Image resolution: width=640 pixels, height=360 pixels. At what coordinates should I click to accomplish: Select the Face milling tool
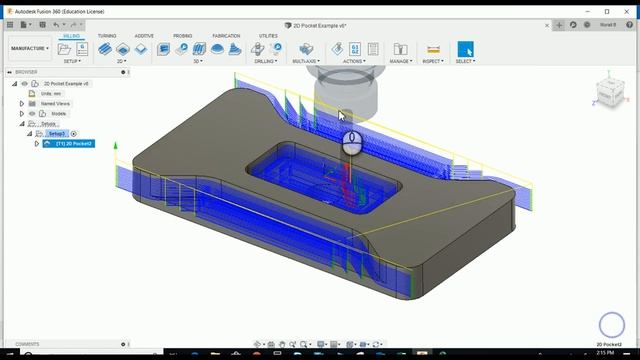(141, 49)
